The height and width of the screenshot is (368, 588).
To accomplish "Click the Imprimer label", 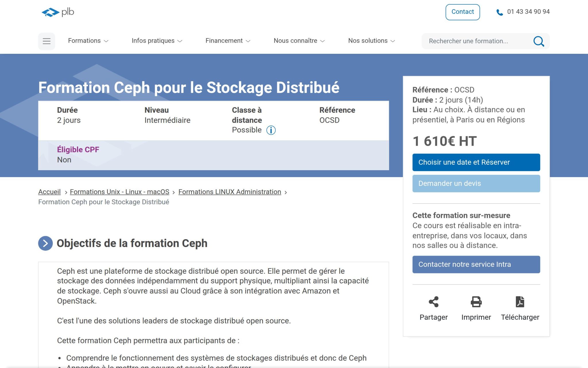I will 476,317.
